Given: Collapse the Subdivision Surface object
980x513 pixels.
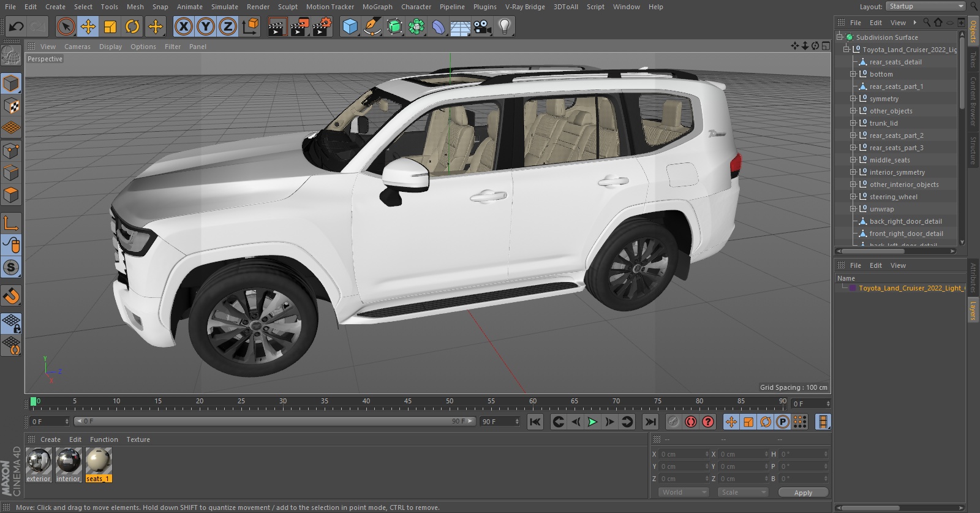Looking at the screenshot, I should tap(840, 37).
